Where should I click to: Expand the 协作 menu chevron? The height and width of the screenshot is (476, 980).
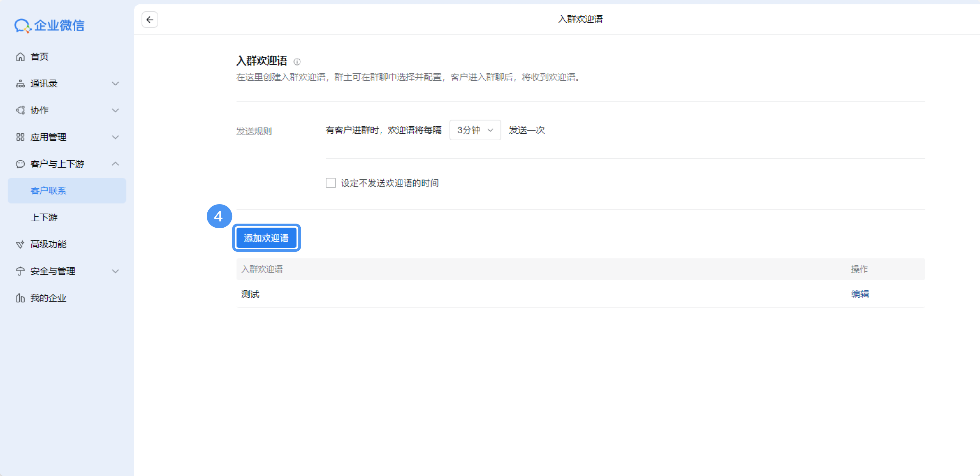[x=115, y=110]
